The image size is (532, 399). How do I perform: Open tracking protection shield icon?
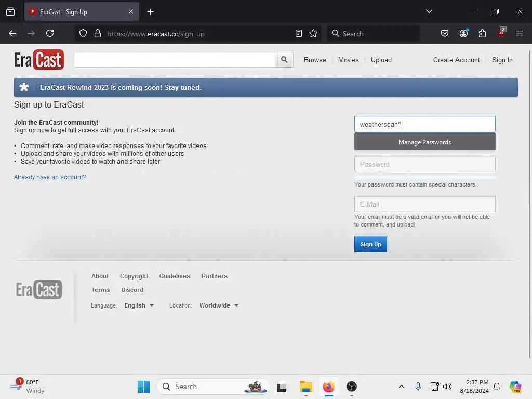(83, 34)
